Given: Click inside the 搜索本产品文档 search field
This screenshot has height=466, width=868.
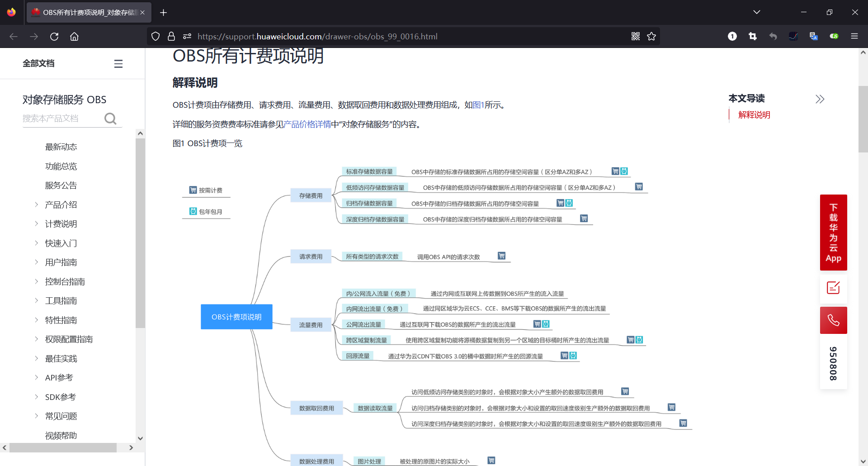Looking at the screenshot, I should [63, 118].
